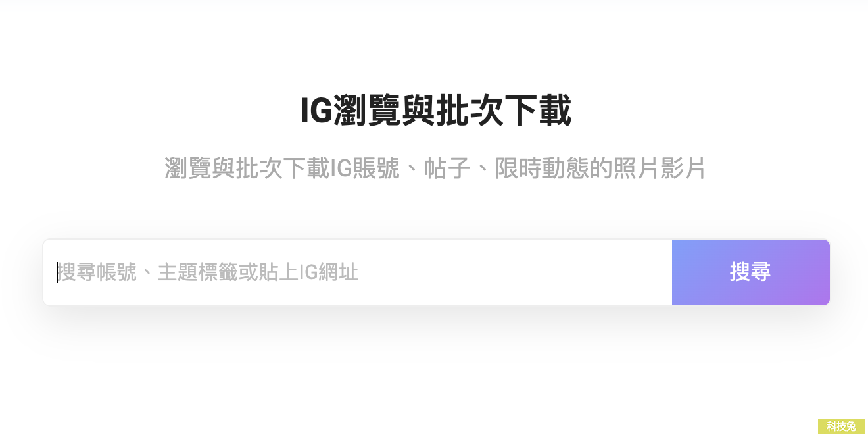Click the white 搜尋 label on gradient button

click(750, 272)
